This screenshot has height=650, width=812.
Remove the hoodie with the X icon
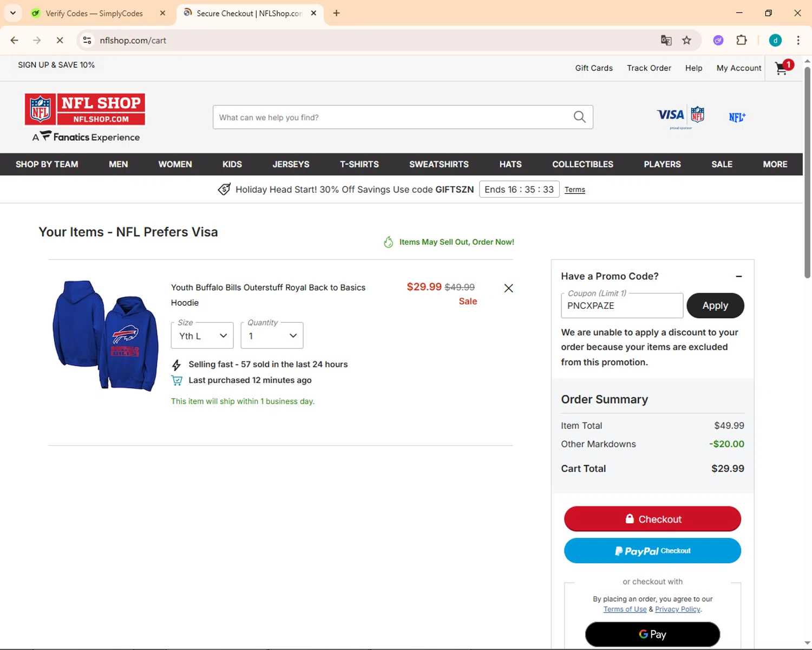point(508,288)
